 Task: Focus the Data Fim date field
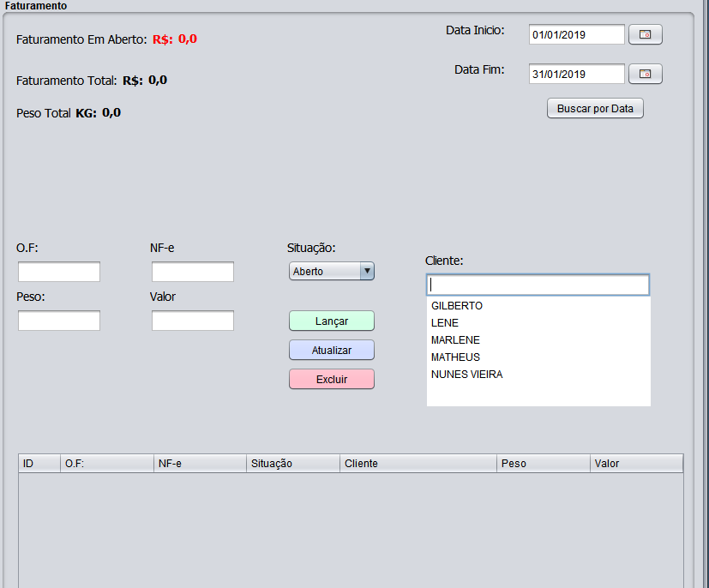[576, 74]
